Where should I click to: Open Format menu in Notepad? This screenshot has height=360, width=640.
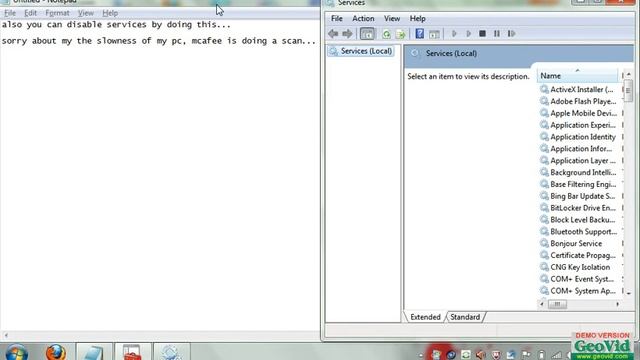(57, 13)
